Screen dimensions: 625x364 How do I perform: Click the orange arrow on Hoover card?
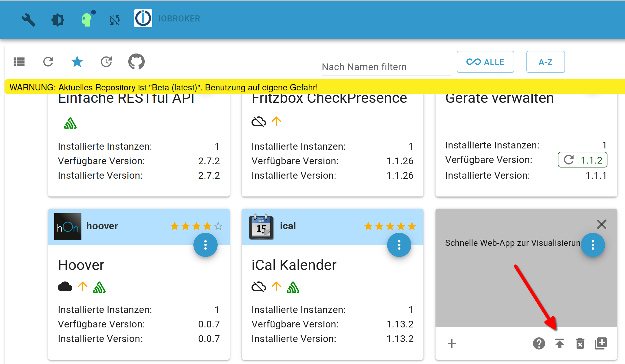tap(83, 286)
